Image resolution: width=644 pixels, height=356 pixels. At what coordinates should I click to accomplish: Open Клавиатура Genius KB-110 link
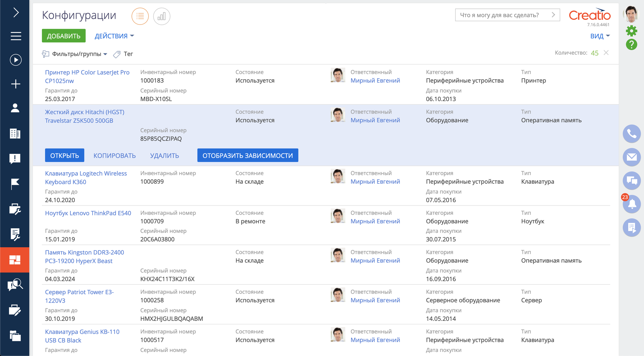tap(82, 336)
